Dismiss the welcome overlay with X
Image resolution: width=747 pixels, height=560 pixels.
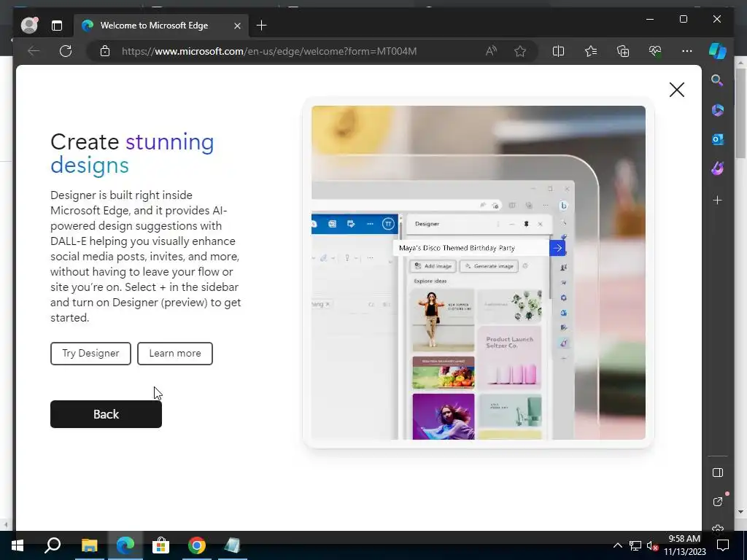point(676,90)
